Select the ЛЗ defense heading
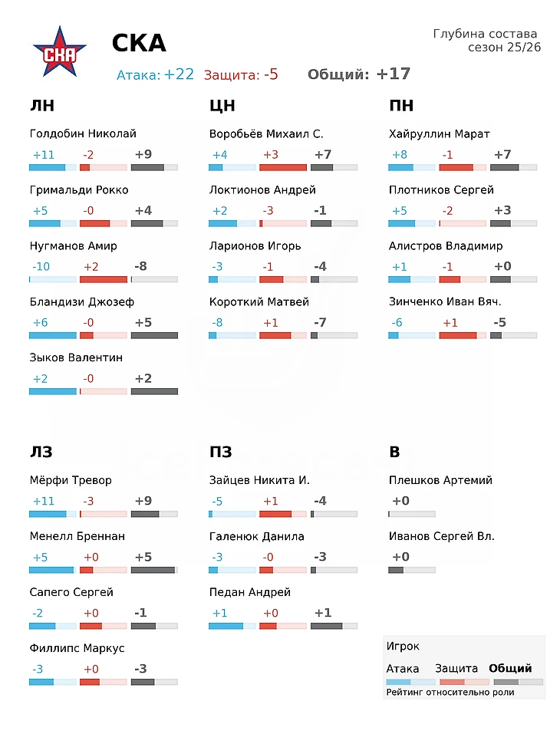This screenshot has width=560, height=731. 41,452
